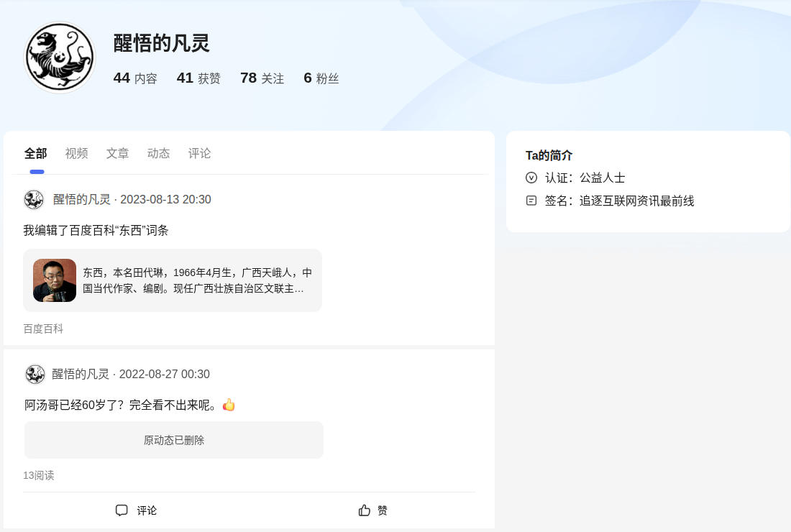This screenshot has height=532, width=791.
Task: Click small avatar beside 2023-08-13 post
Action: pos(34,200)
